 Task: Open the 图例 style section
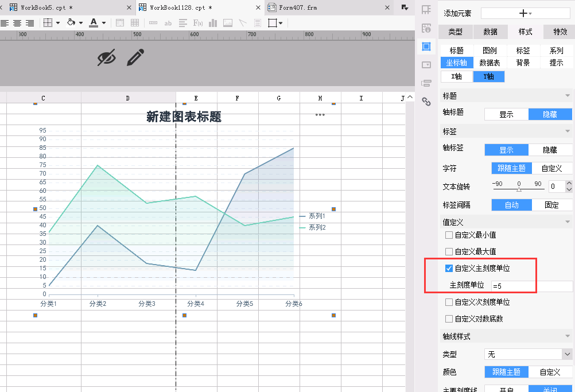pyautogui.click(x=489, y=51)
